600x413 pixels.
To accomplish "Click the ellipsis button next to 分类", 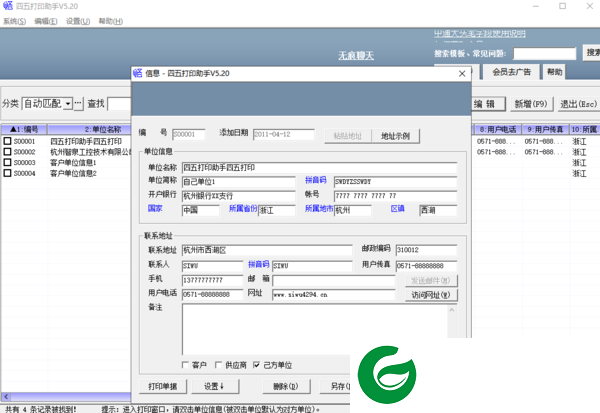I will click(x=78, y=103).
